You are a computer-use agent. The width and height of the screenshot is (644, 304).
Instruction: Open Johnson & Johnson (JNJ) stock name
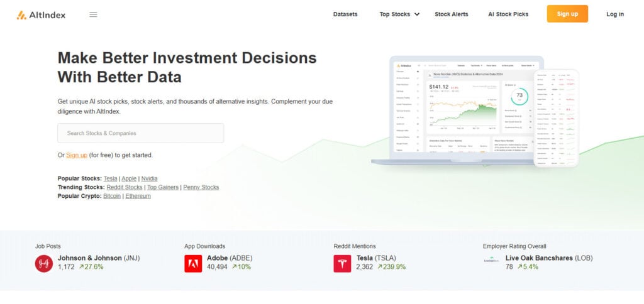coord(99,258)
